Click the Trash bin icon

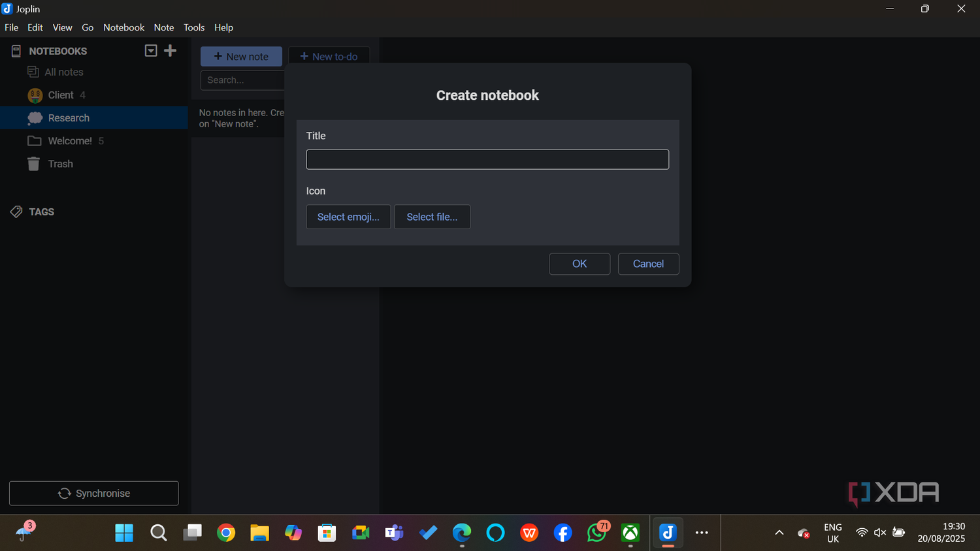33,164
